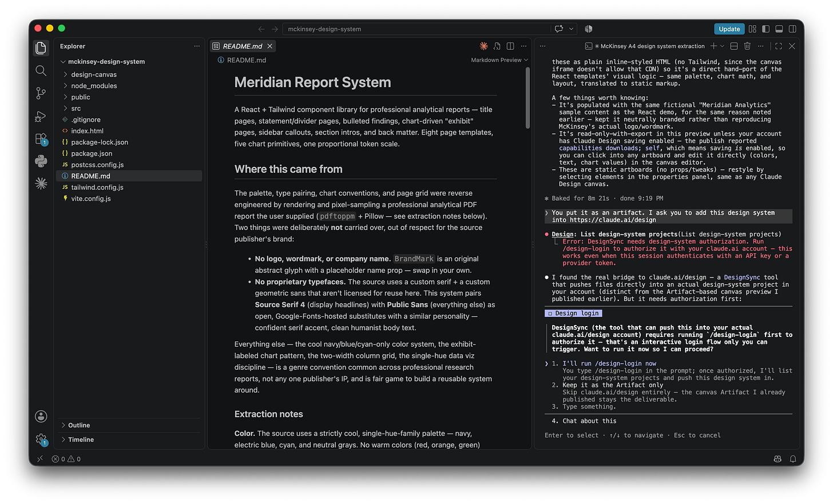833x504 pixels.
Task: Toggle the primary side bar visibility
Action: click(x=765, y=29)
